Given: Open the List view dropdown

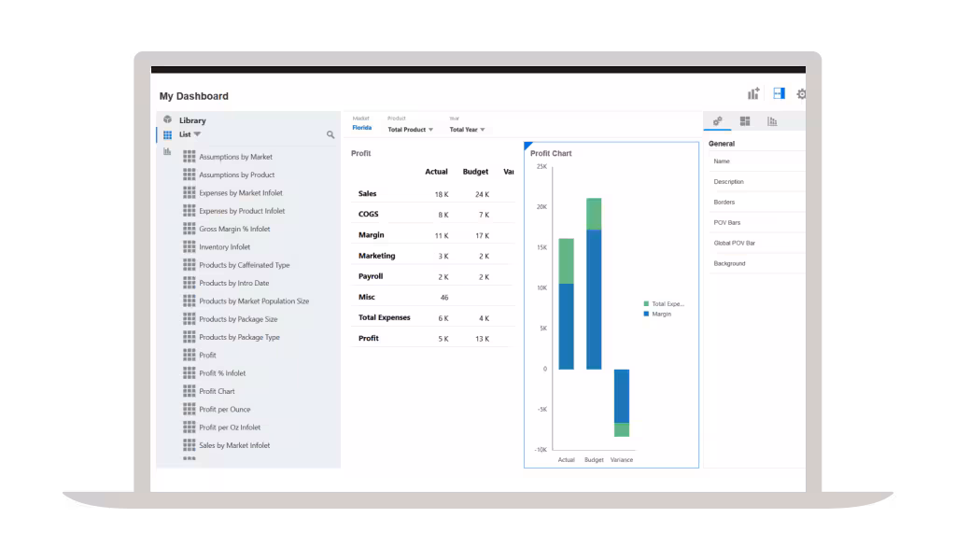Looking at the screenshot, I should (190, 134).
